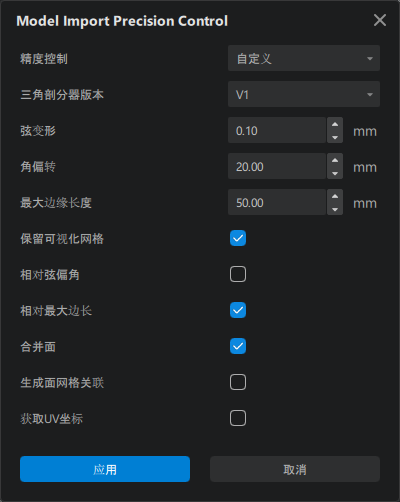Click the 最大边缘长度 field showing 50.00
400x502 pixels.
pos(277,202)
